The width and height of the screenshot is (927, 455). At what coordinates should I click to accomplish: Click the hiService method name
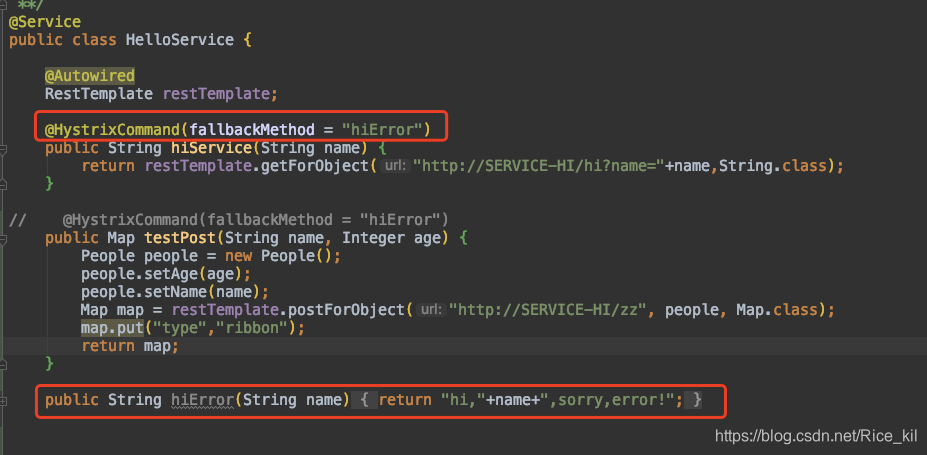pyautogui.click(x=211, y=148)
